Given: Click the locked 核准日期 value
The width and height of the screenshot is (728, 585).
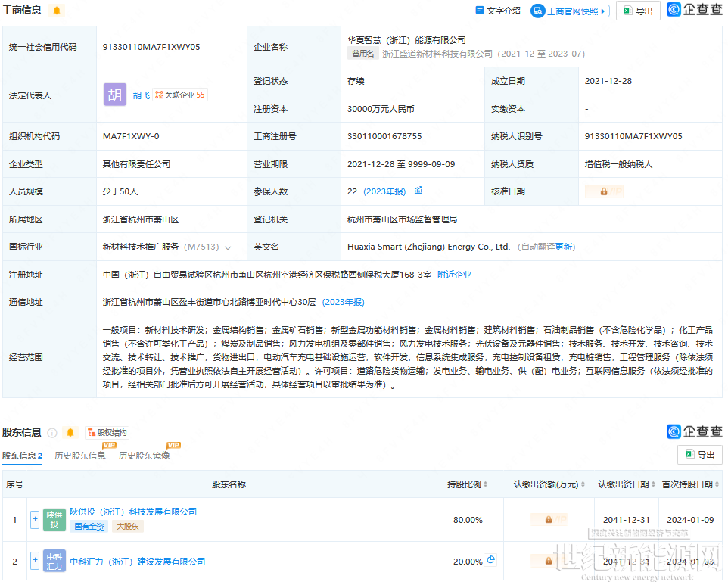Looking at the screenshot, I should pos(604,191).
